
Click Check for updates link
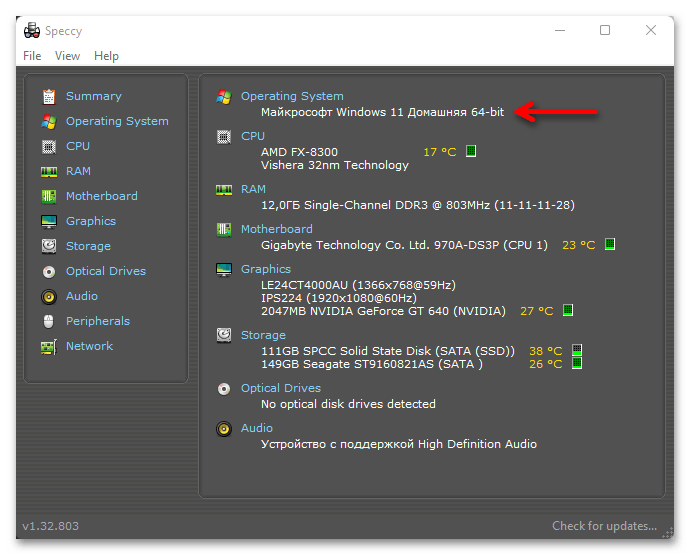pyautogui.click(x=604, y=526)
